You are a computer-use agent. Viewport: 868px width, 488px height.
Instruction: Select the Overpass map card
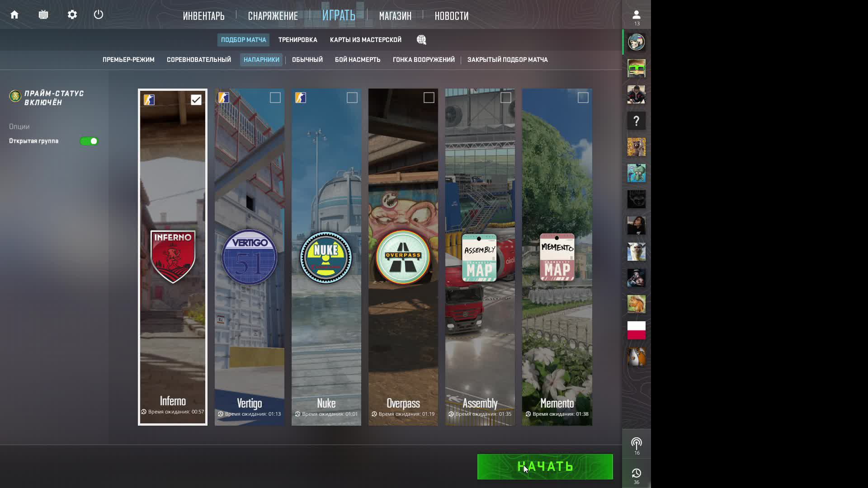tap(403, 258)
